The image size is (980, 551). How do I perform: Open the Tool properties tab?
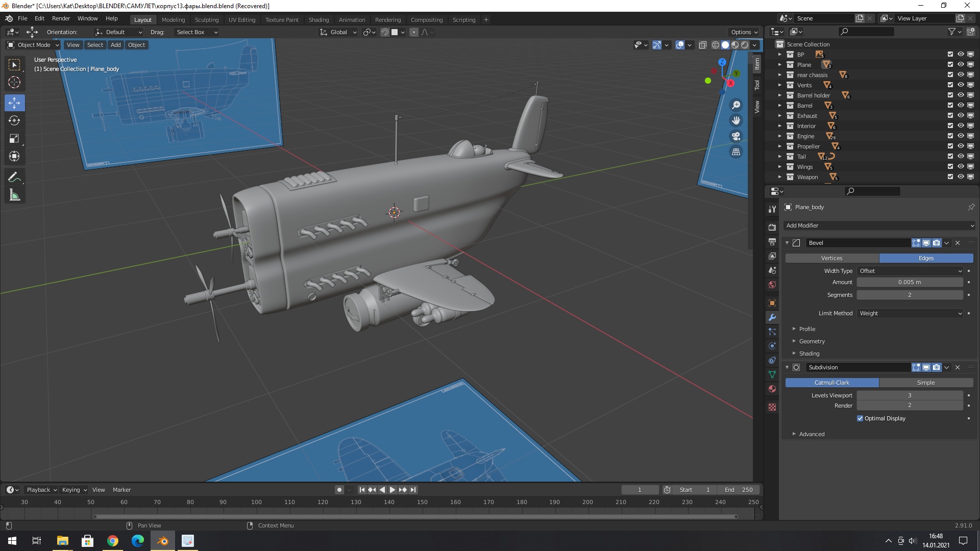coord(772,209)
